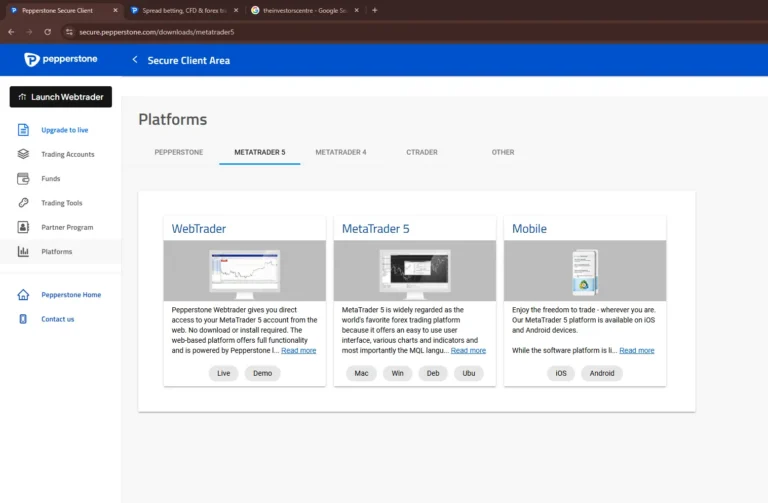Open Trading Accounts layers icon
Screen dimensions: 768x503
pos(23,154)
